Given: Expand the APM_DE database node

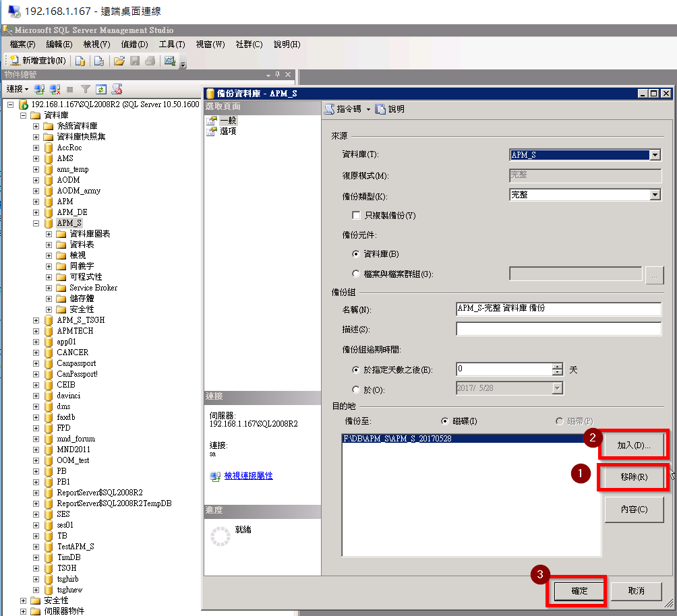Looking at the screenshot, I should (36, 212).
